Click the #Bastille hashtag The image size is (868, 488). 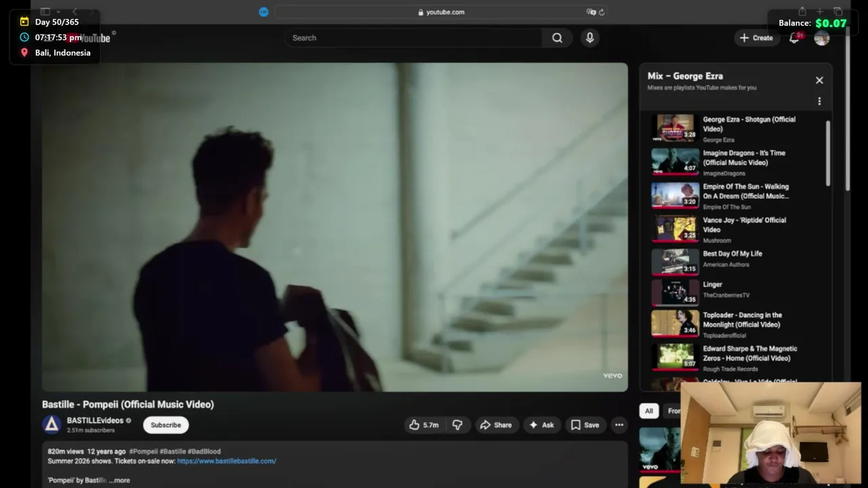pyautogui.click(x=172, y=451)
